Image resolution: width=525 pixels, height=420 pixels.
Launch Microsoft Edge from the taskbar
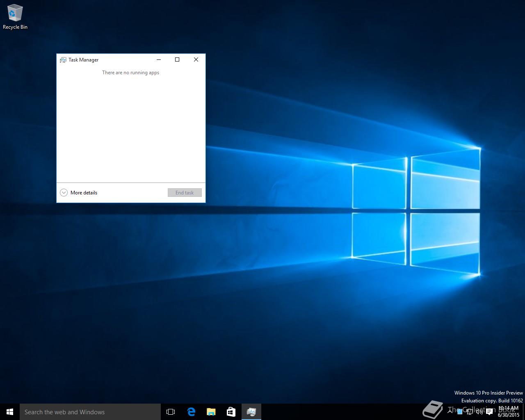(191, 412)
